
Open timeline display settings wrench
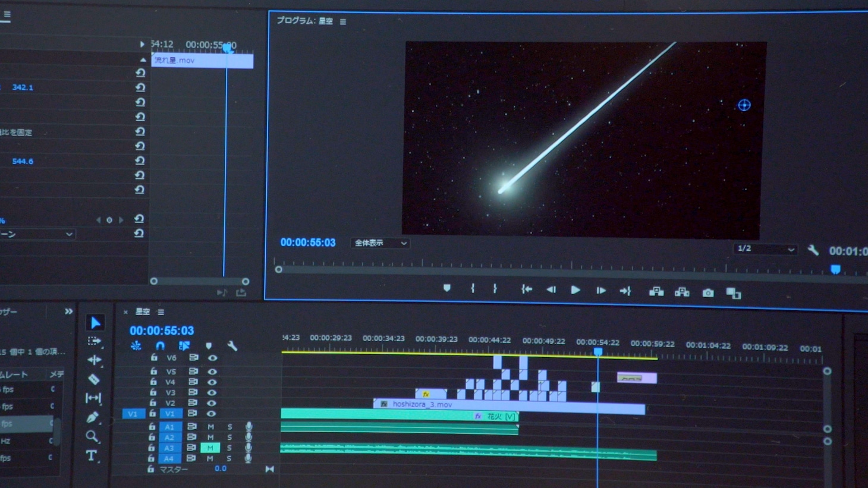(x=232, y=346)
